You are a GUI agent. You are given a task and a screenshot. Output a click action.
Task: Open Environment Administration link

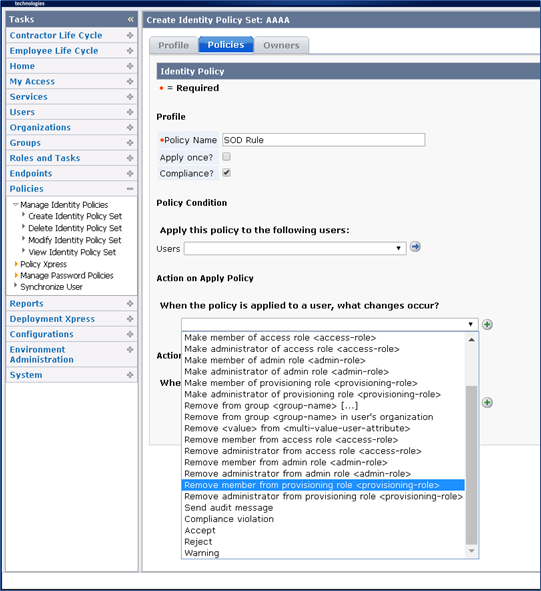coord(41,355)
